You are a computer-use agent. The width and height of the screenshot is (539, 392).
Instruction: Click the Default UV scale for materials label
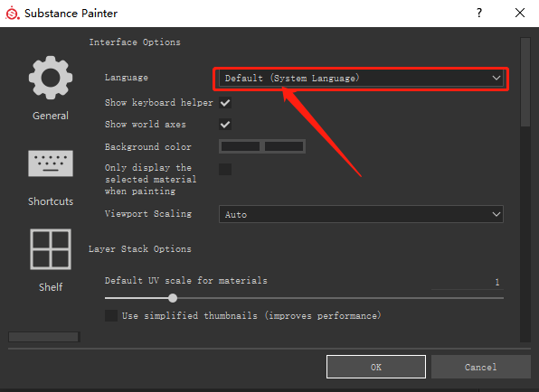[186, 281]
